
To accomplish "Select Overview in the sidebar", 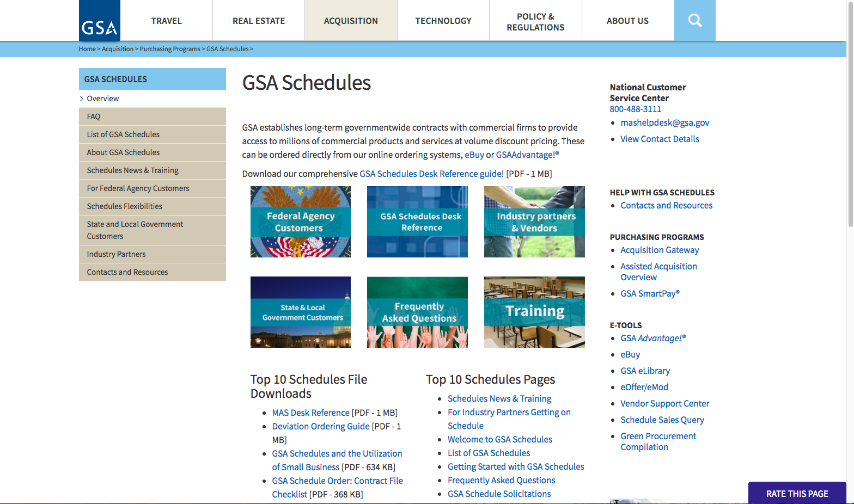I will click(x=152, y=99).
